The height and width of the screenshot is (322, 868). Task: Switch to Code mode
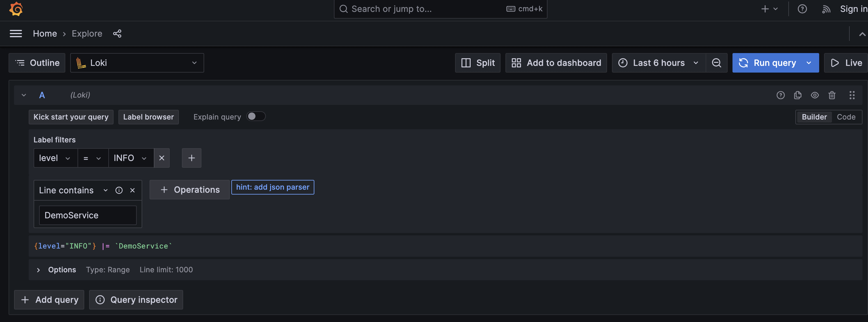(x=846, y=117)
